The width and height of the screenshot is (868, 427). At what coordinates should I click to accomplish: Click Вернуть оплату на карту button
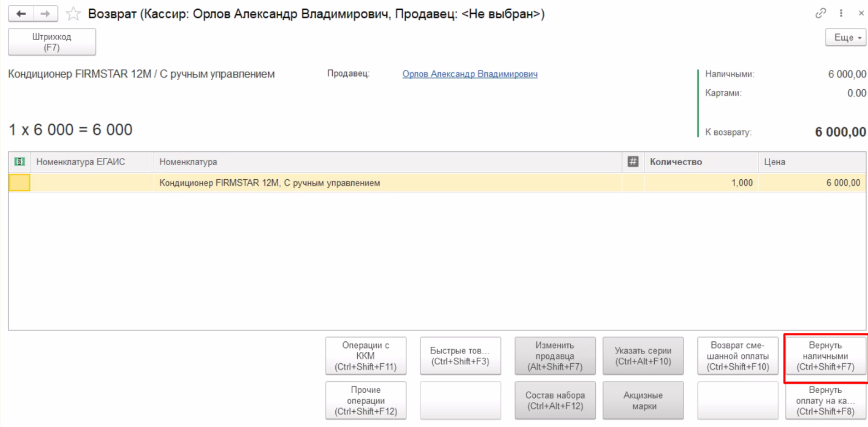point(825,400)
